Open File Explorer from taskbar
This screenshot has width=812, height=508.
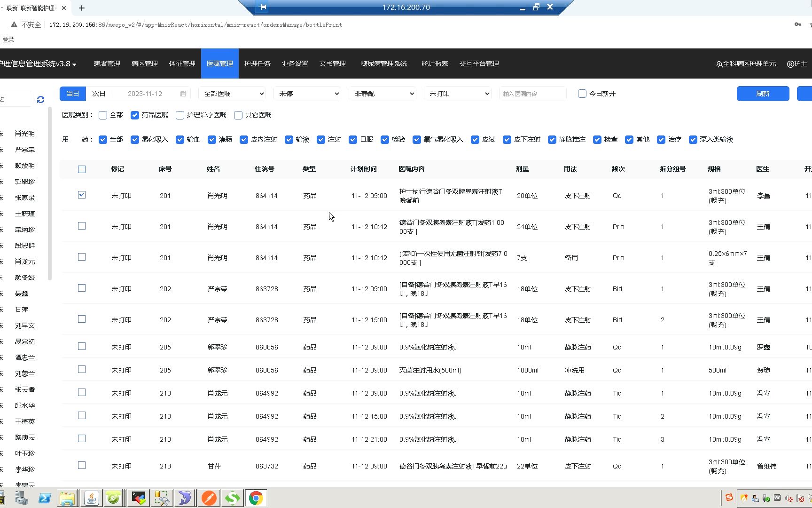(68, 498)
